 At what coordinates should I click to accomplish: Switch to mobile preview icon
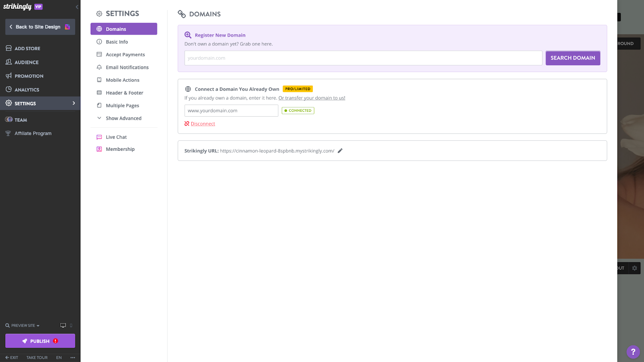[x=71, y=325]
